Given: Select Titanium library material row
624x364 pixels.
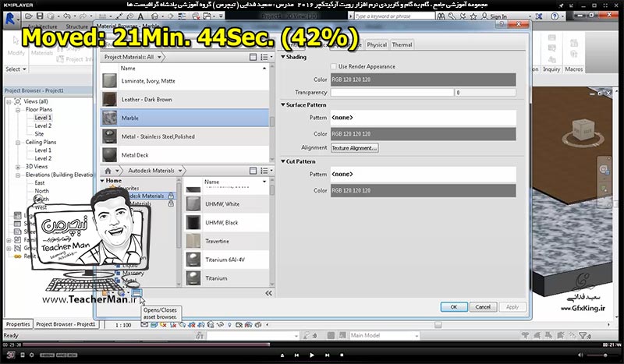Looking at the screenshot, I should [226, 278].
